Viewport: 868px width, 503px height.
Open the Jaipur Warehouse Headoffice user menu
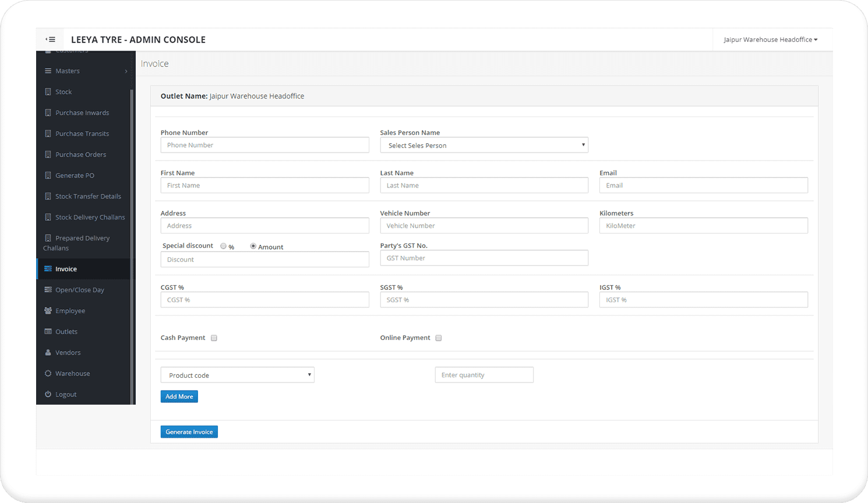[770, 40]
